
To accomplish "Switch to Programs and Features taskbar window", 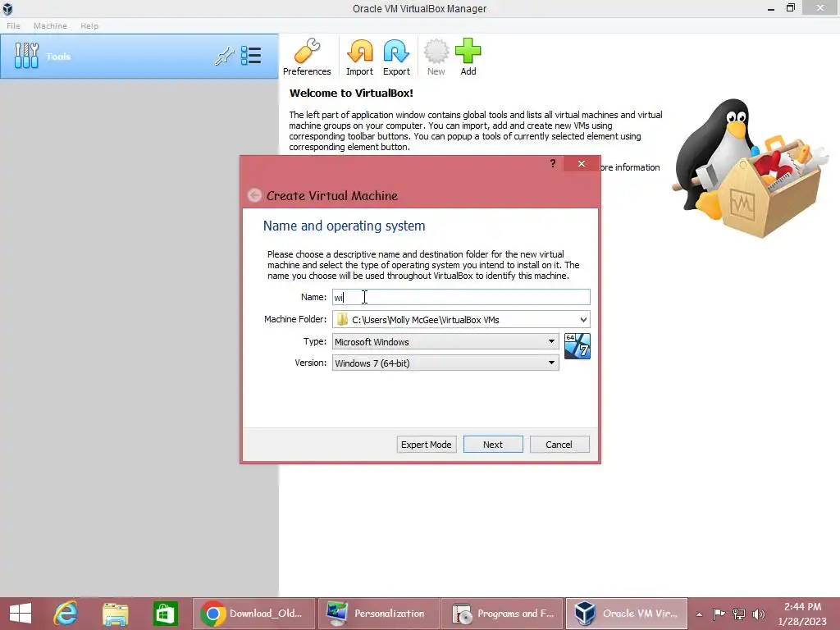I will pos(503,614).
